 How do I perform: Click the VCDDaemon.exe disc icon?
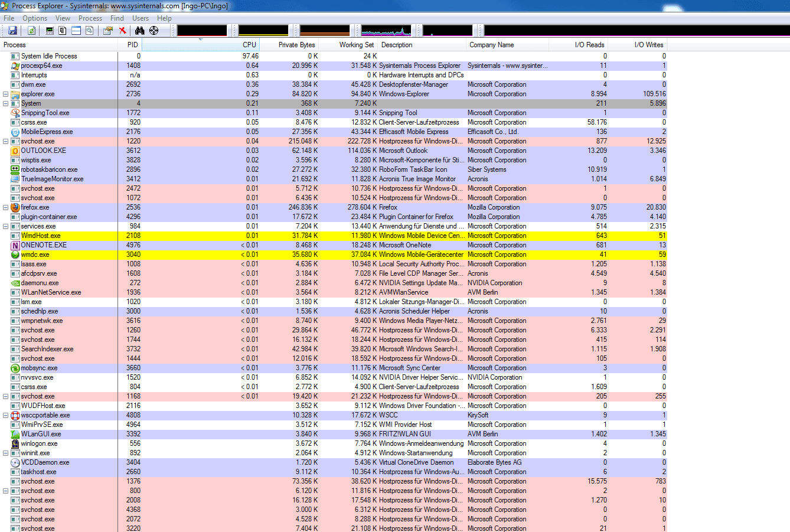15,462
